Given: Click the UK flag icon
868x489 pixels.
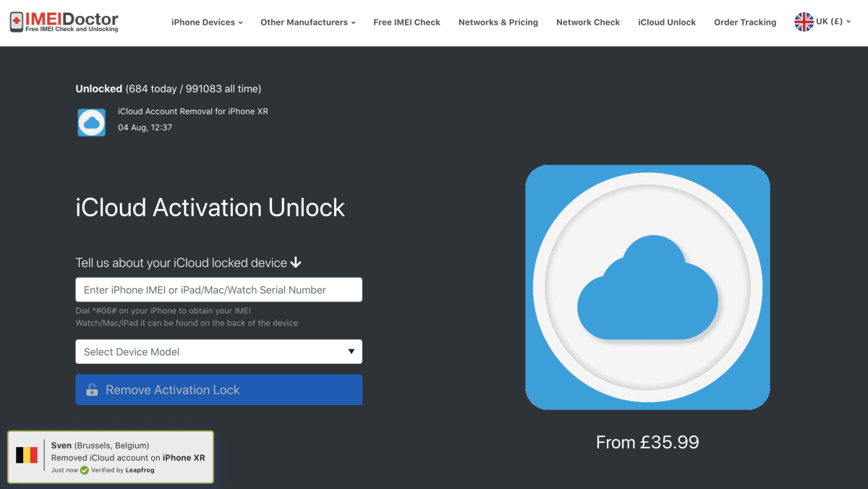Looking at the screenshot, I should [x=804, y=22].
